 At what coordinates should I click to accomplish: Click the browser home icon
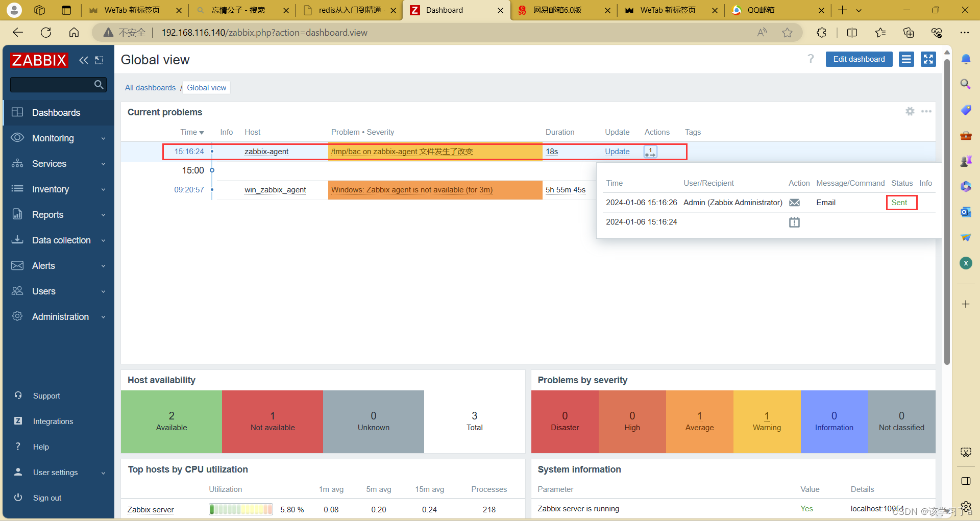pos(74,33)
